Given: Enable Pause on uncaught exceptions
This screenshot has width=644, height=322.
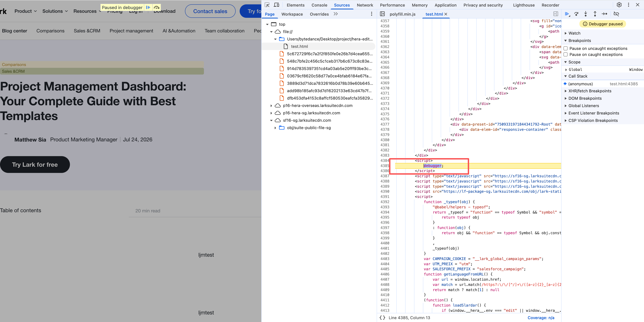Looking at the screenshot, I should 566,49.
